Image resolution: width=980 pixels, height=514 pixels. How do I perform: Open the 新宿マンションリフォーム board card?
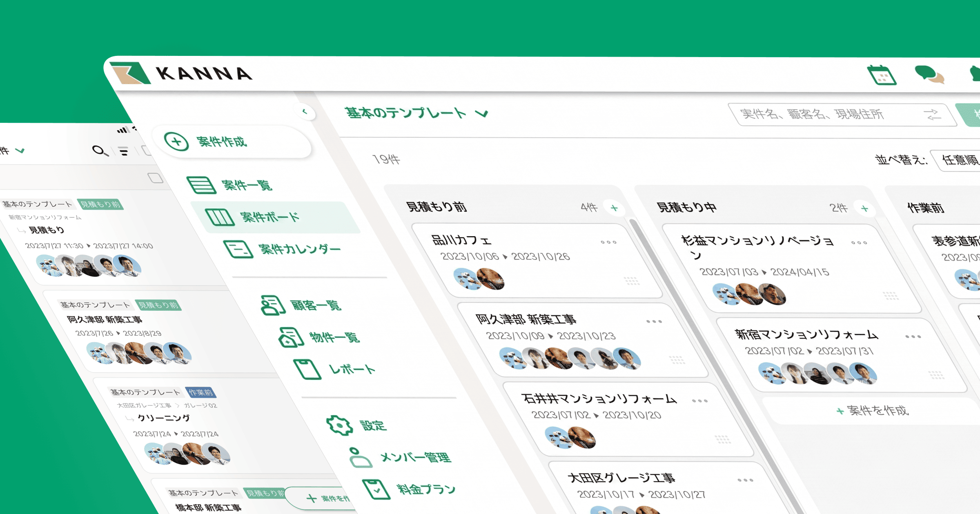pyautogui.click(x=842, y=355)
